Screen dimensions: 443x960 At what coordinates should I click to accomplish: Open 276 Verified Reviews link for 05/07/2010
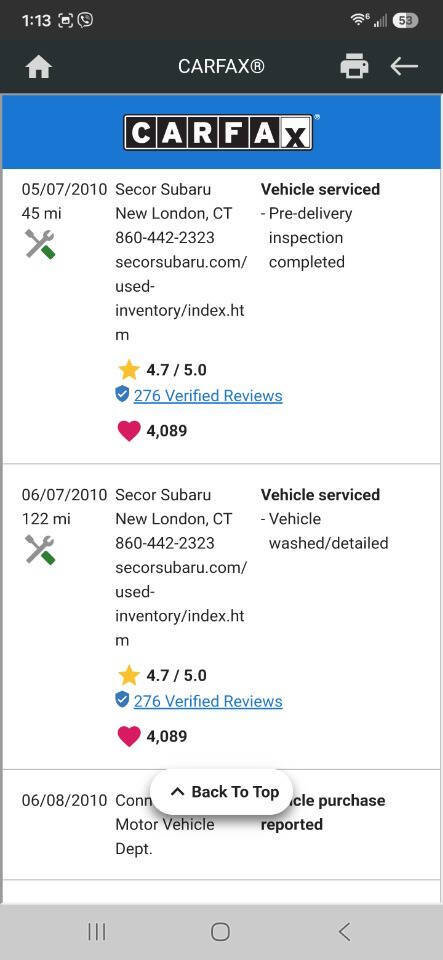click(x=208, y=396)
